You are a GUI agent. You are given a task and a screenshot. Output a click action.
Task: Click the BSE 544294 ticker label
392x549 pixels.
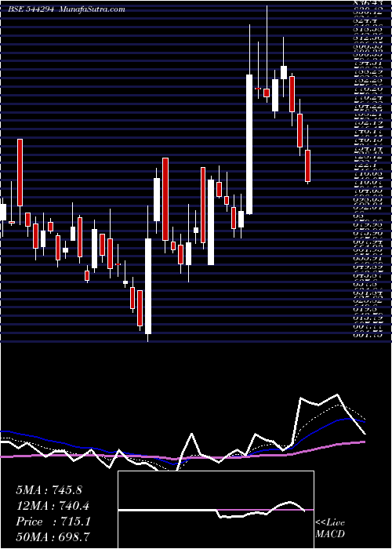coord(31,9)
